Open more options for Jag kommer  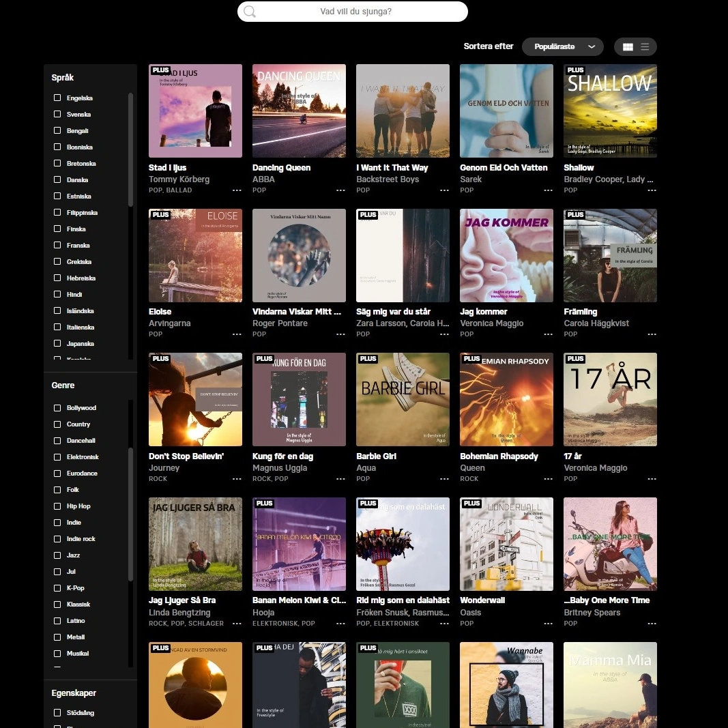[x=549, y=334]
